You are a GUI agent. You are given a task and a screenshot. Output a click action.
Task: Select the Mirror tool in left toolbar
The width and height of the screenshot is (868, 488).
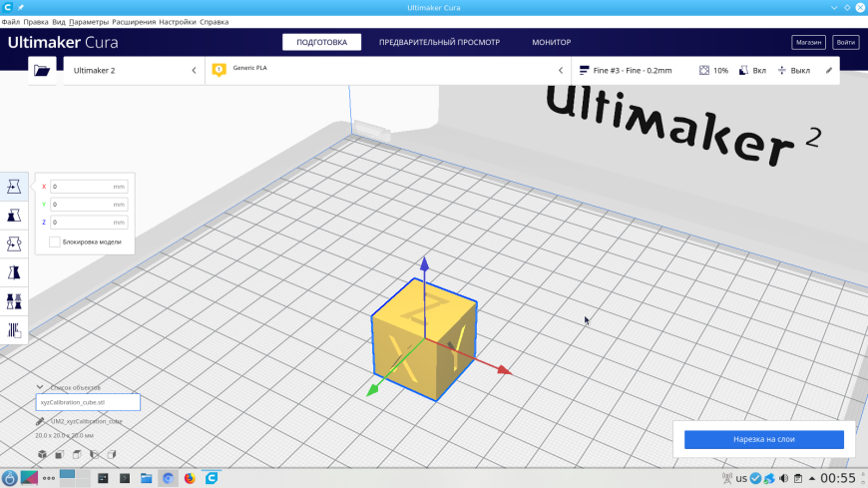[14, 273]
